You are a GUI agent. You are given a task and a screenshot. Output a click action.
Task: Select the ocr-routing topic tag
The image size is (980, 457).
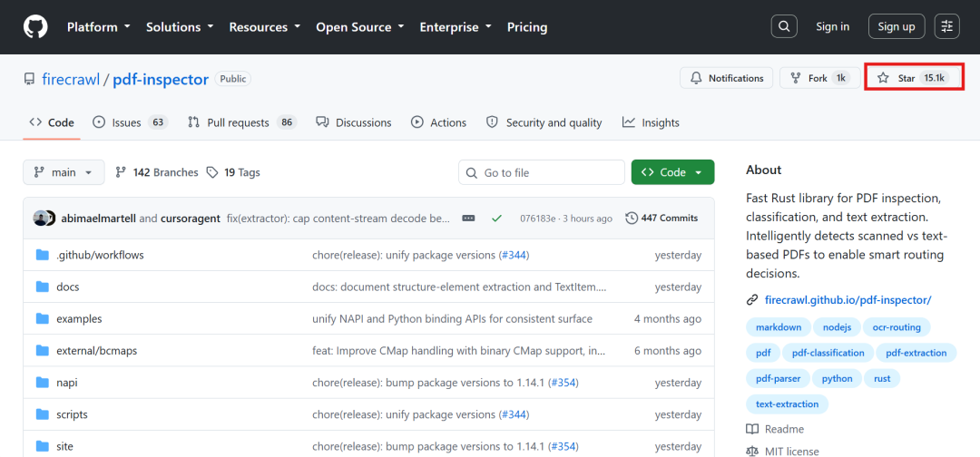tap(897, 326)
